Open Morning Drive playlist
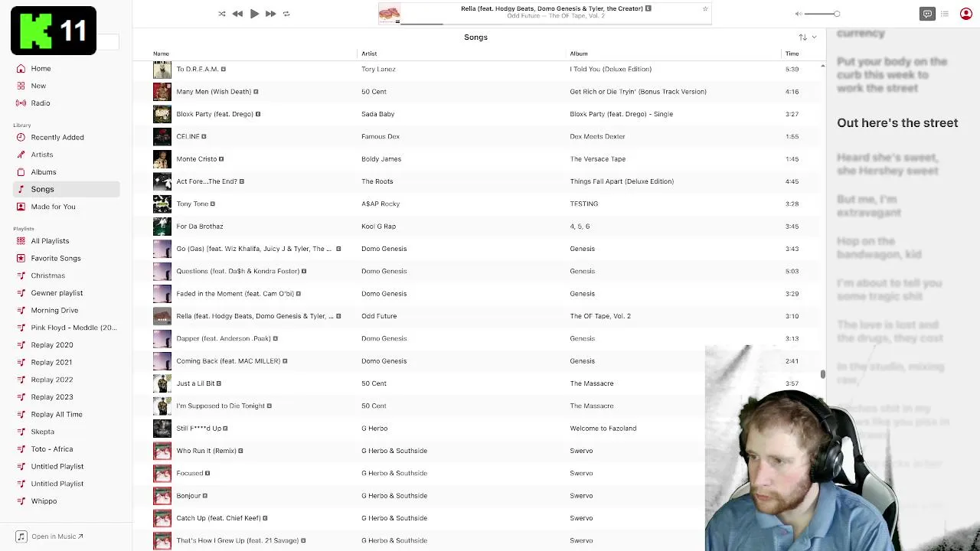Image resolution: width=980 pixels, height=551 pixels. pyautogui.click(x=54, y=310)
